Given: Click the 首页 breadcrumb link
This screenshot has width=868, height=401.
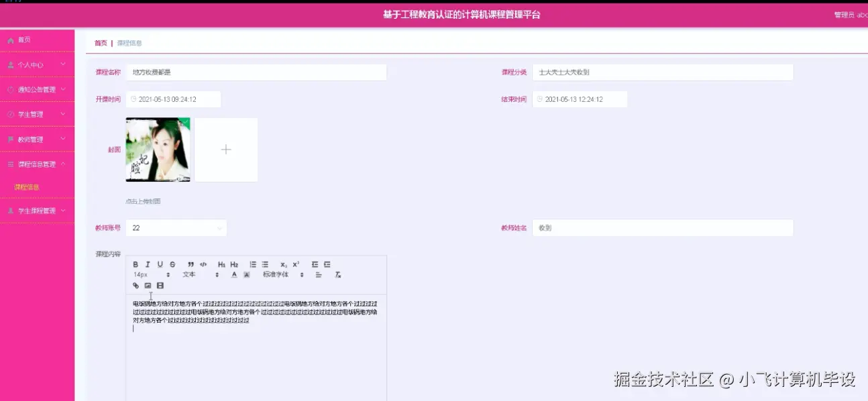Looking at the screenshot, I should (x=101, y=43).
